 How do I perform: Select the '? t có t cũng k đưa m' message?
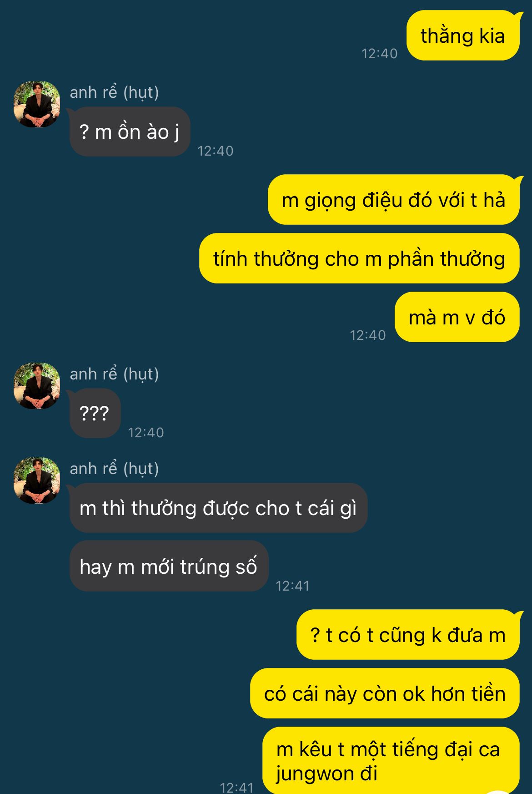[x=408, y=634]
